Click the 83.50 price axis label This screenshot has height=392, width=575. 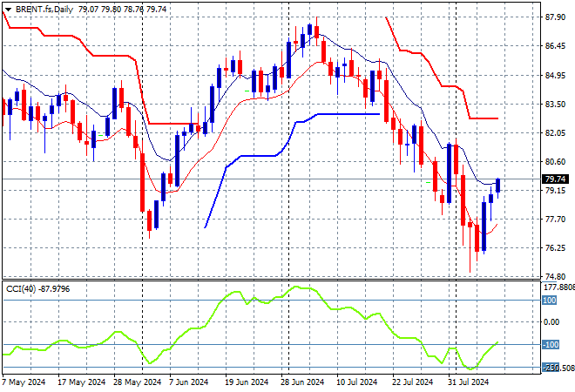(x=555, y=105)
